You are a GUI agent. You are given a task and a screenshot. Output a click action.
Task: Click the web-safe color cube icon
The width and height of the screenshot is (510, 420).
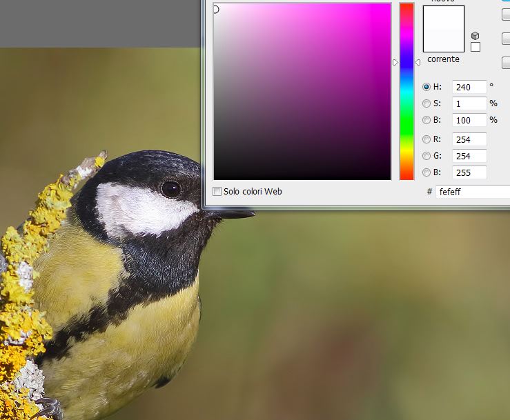tap(475, 35)
